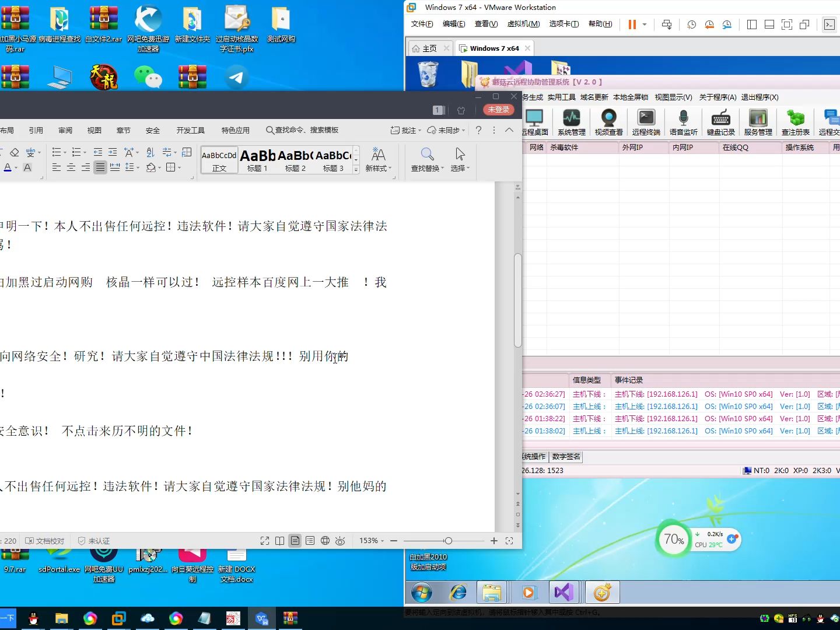Toggle align left in WPS
This screenshot has height=630, width=840.
pyautogui.click(x=57, y=168)
